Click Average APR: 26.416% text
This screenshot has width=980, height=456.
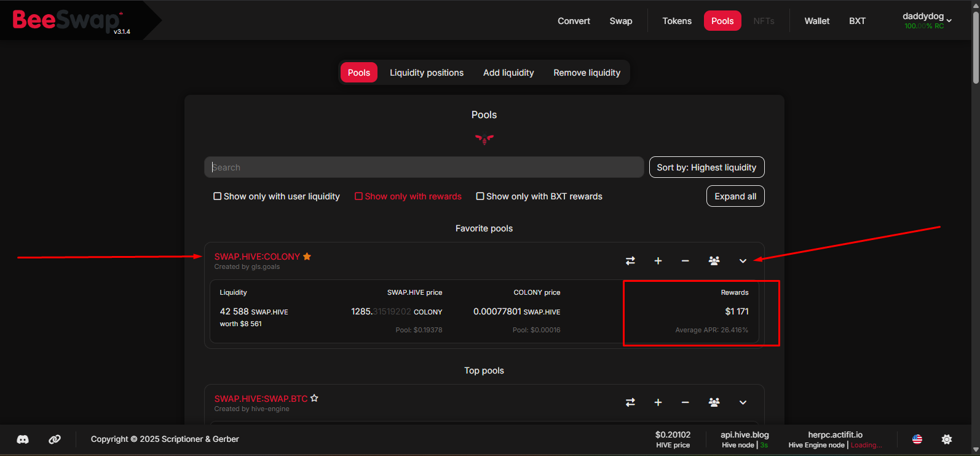(712, 330)
